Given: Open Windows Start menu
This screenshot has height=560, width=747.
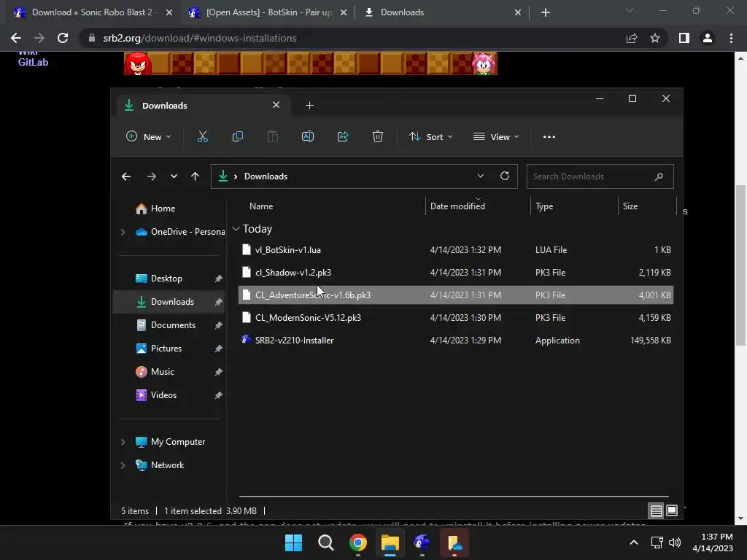Looking at the screenshot, I should (293, 542).
